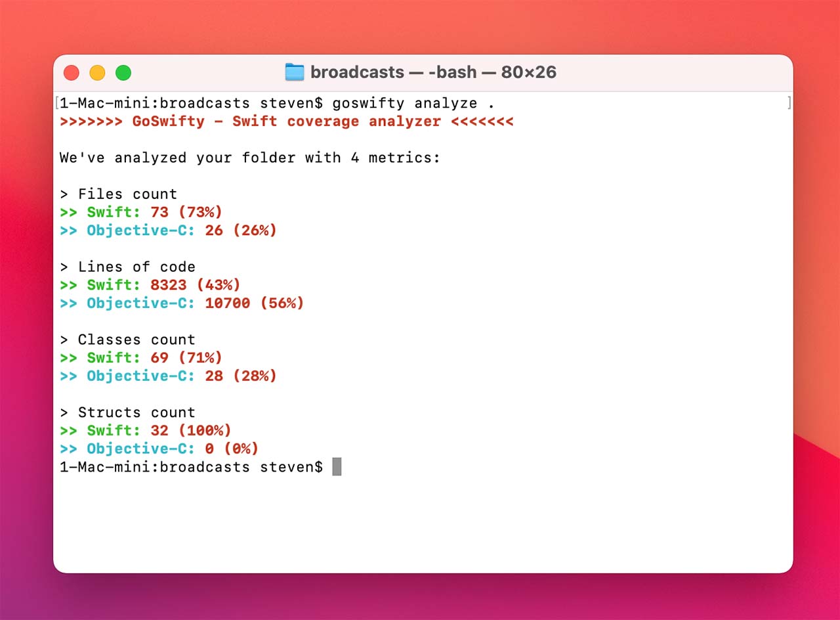Click the 'goswifty analyze .' command text
Image resolution: width=840 pixels, height=620 pixels.
pos(413,104)
